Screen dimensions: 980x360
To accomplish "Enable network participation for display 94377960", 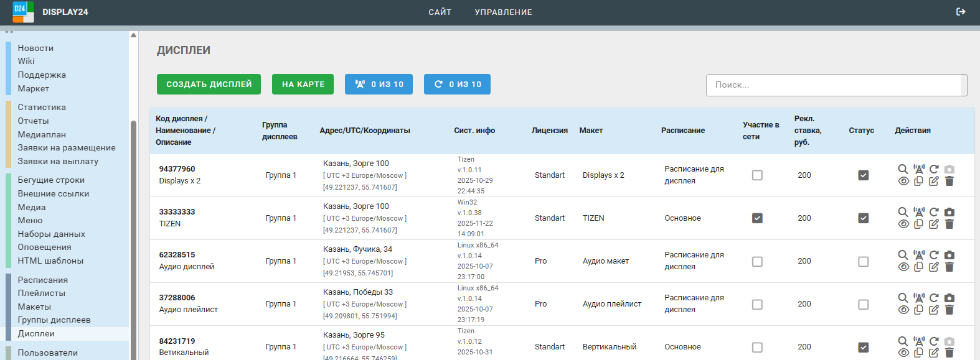I will point(757,175).
